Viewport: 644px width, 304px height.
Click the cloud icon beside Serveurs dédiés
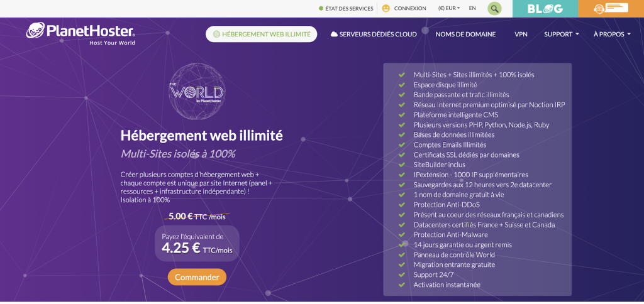pos(334,35)
